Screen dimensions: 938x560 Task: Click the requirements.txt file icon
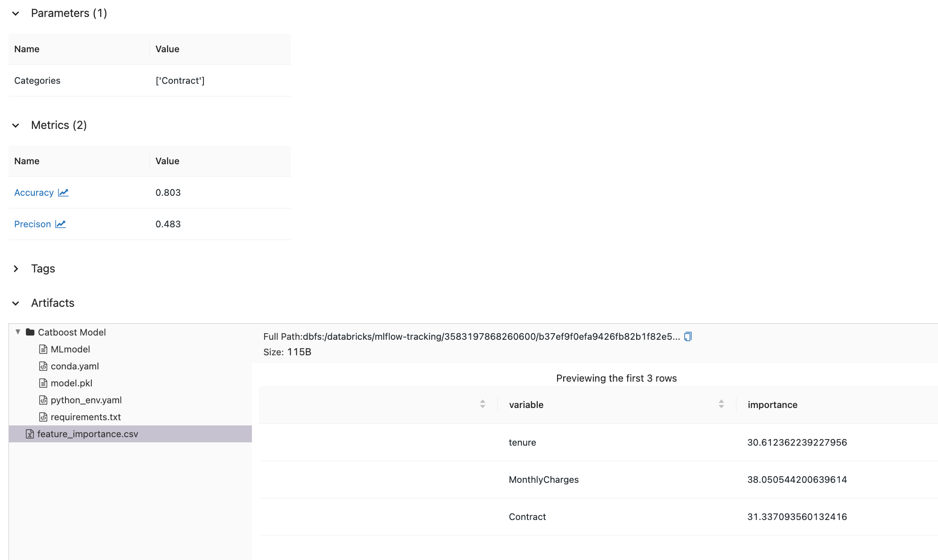point(43,417)
